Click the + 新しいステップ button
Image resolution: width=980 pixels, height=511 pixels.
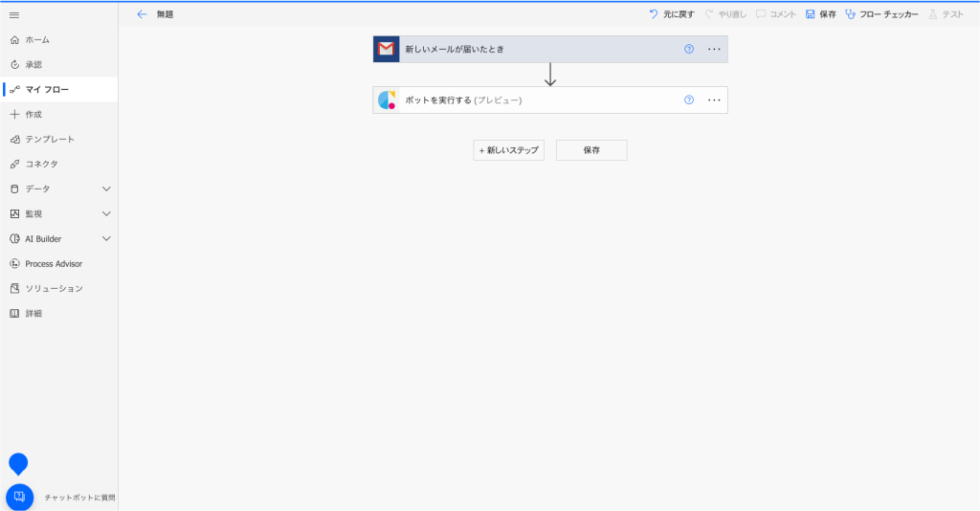pos(509,150)
